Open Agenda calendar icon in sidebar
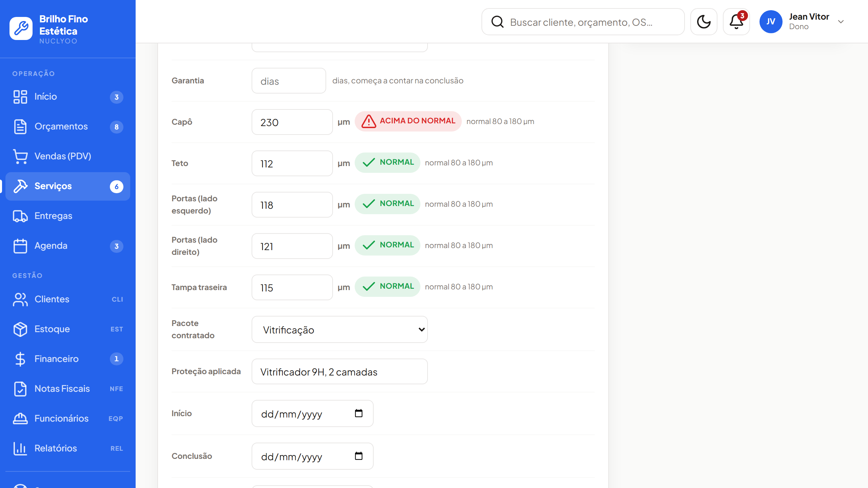Viewport: 868px width, 488px height. [x=20, y=246]
